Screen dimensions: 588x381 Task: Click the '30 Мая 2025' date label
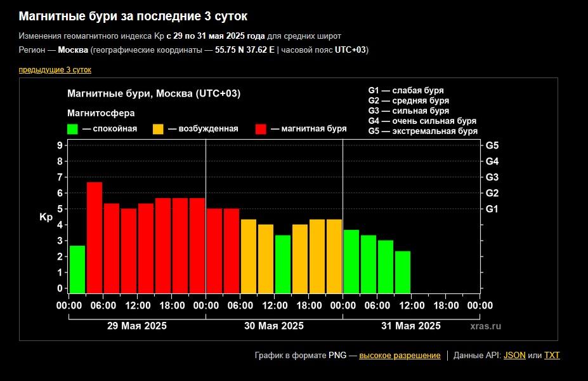[274, 326]
